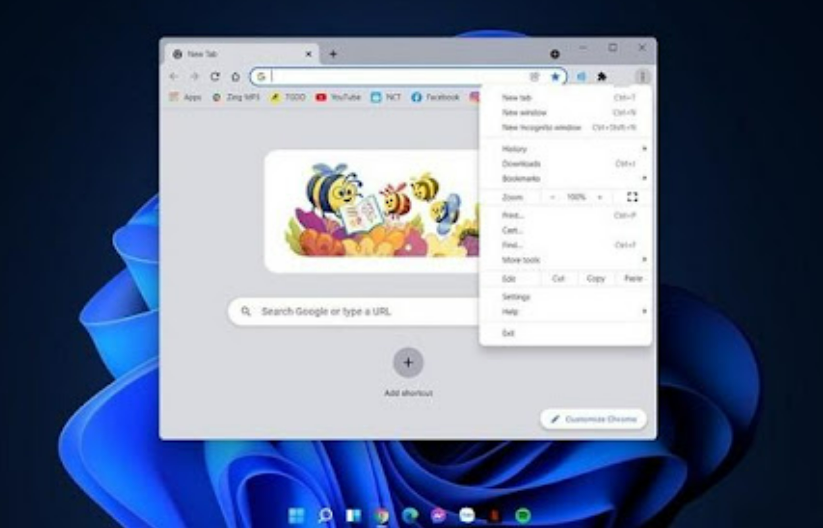823x528 pixels.
Task: Open the Windows Start button on taskbar
Action: [x=297, y=515]
